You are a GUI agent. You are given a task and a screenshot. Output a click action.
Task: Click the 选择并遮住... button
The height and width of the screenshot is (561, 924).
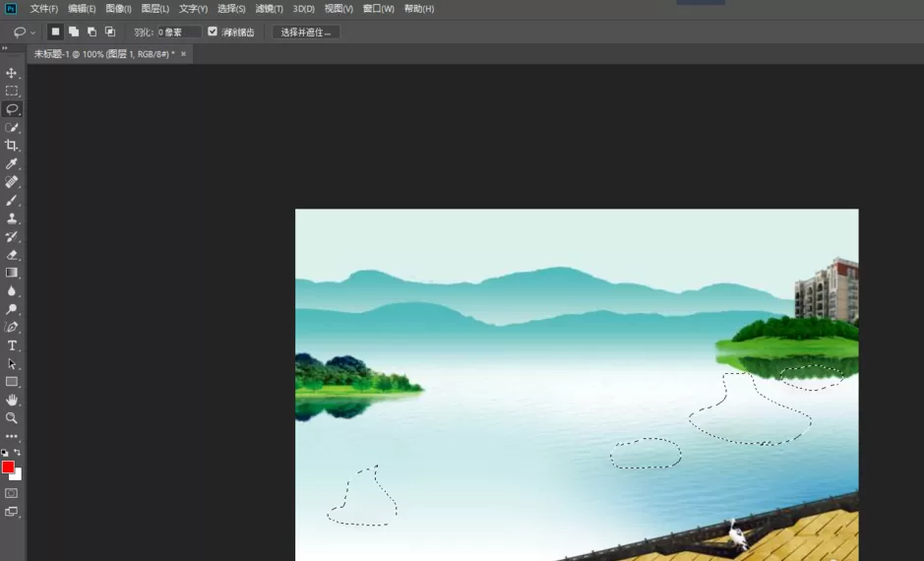pyautogui.click(x=306, y=31)
